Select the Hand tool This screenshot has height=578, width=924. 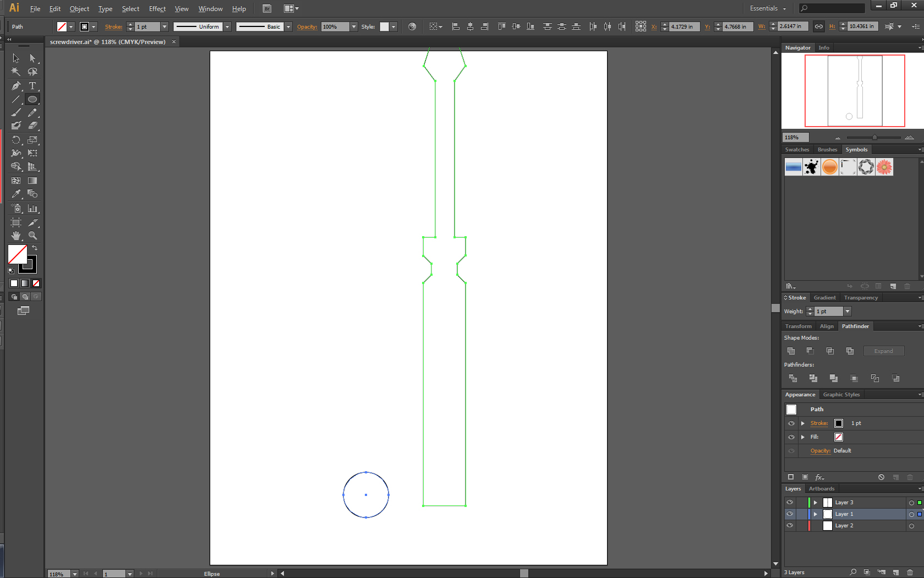[x=16, y=236]
